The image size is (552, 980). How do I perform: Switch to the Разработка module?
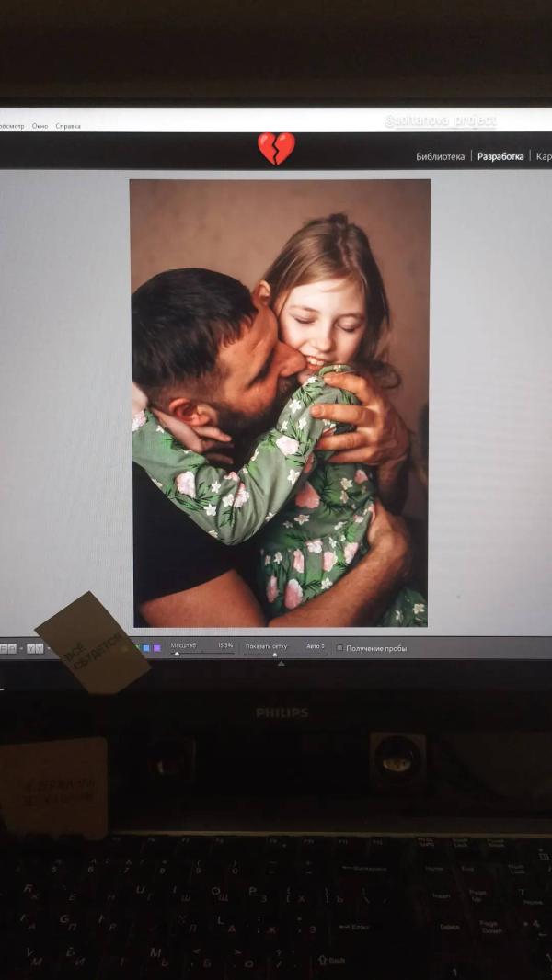(x=500, y=157)
